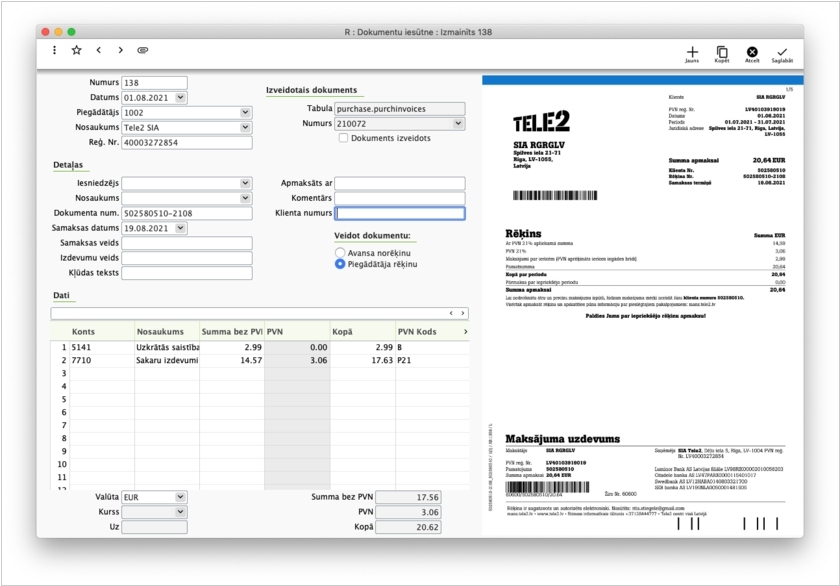Click the three-dot more options icon
The width and height of the screenshot is (840, 586).
tap(55, 50)
